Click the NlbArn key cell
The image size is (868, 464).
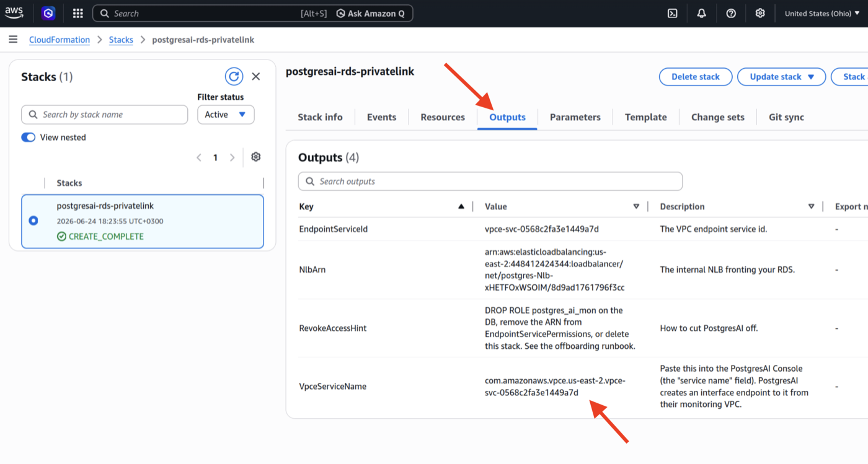click(312, 270)
